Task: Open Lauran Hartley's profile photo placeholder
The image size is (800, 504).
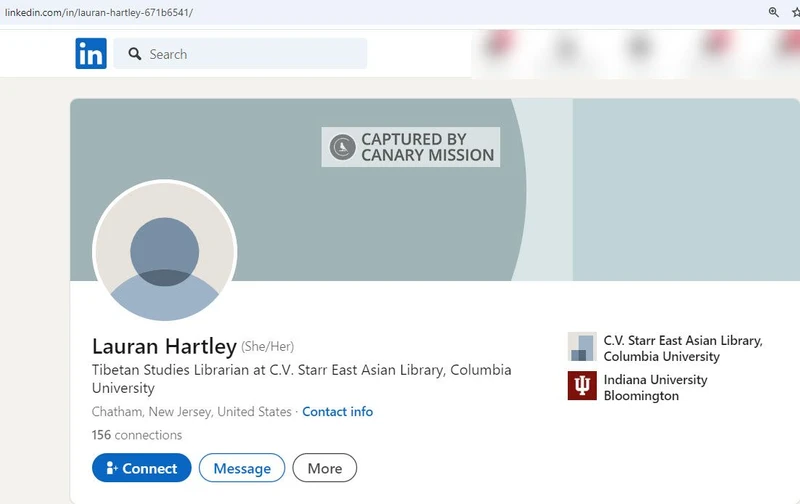Action: (x=164, y=251)
